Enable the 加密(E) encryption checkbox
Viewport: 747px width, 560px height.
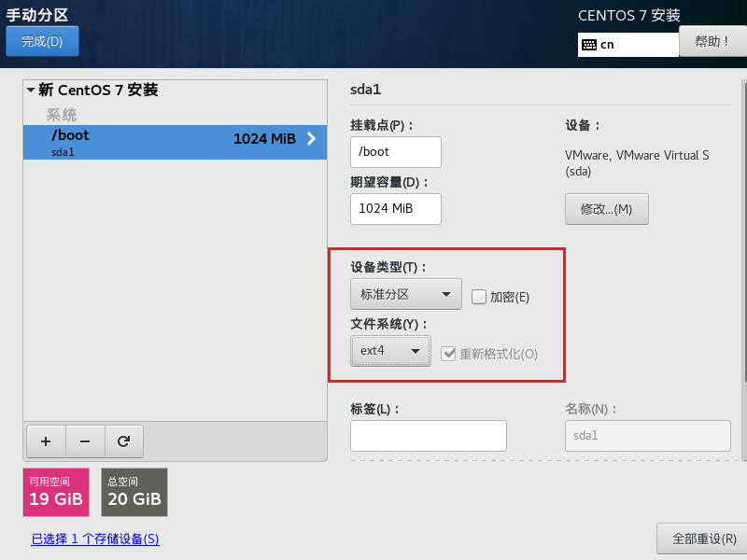479,297
